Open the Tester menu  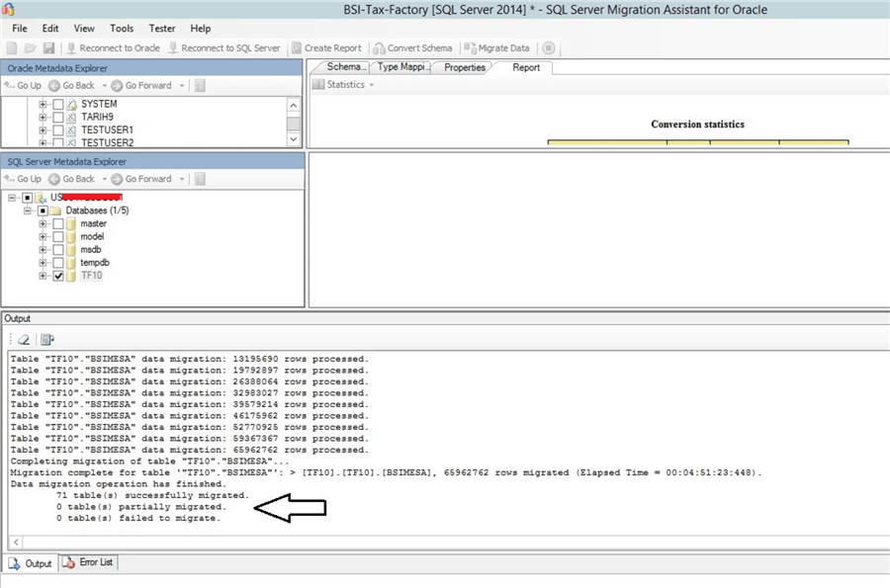pos(161,29)
